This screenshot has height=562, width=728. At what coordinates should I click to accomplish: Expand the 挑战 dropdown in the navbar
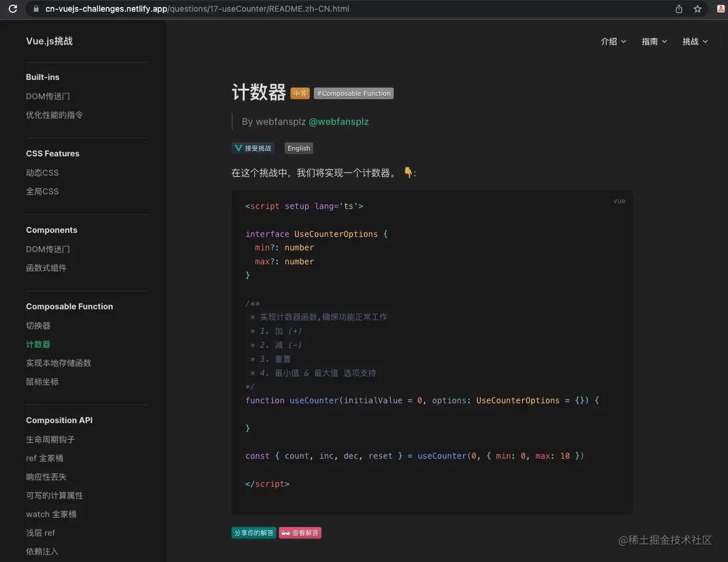[x=695, y=41]
